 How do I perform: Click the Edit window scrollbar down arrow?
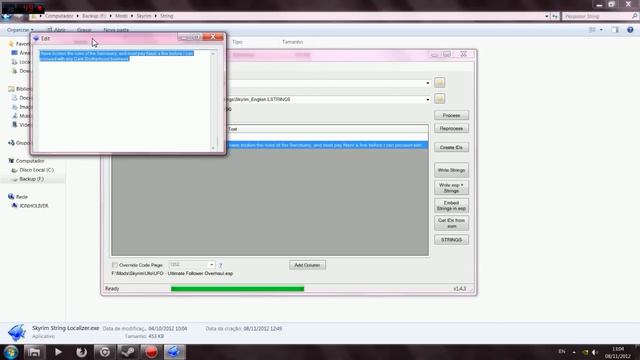click(x=213, y=148)
